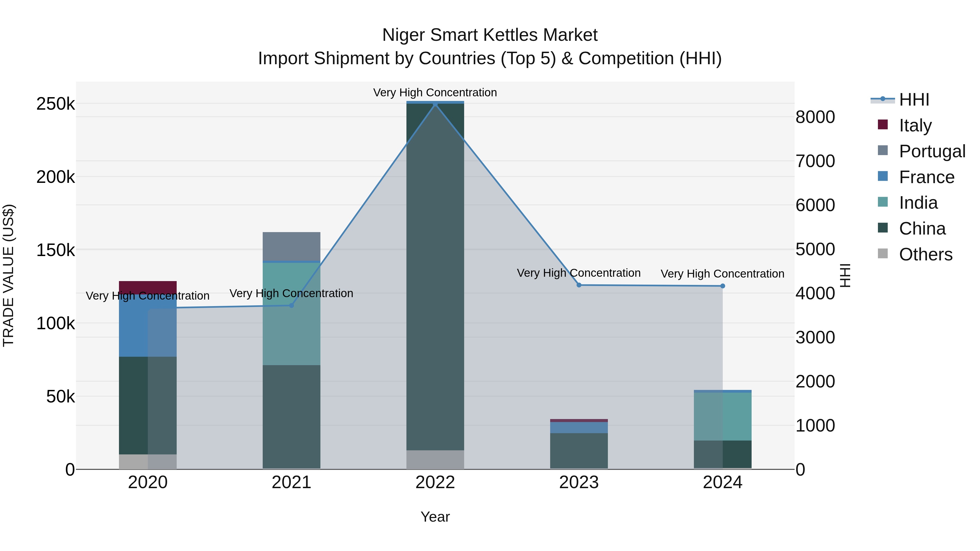Click 'Very High Concentration' label above 2023
Viewport: 980px width, 551px height.
579,273
